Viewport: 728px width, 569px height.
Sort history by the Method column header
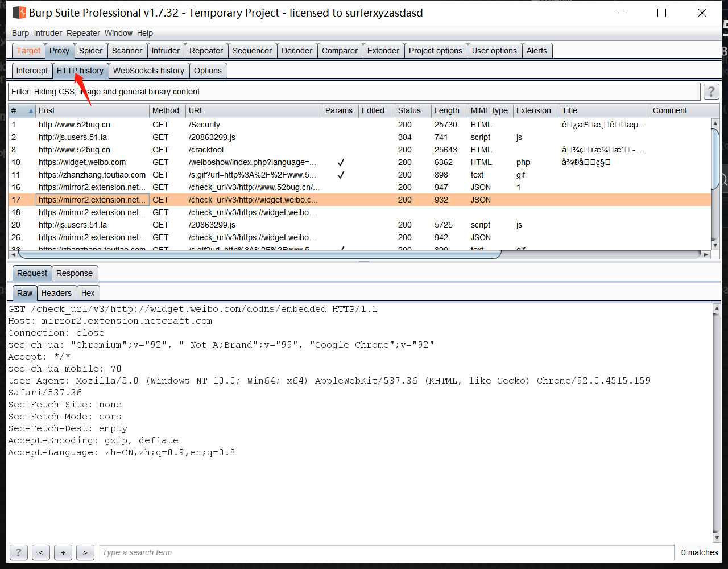[167, 110]
